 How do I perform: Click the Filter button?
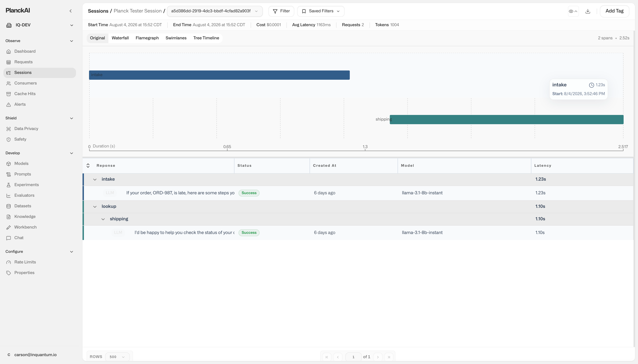(281, 11)
